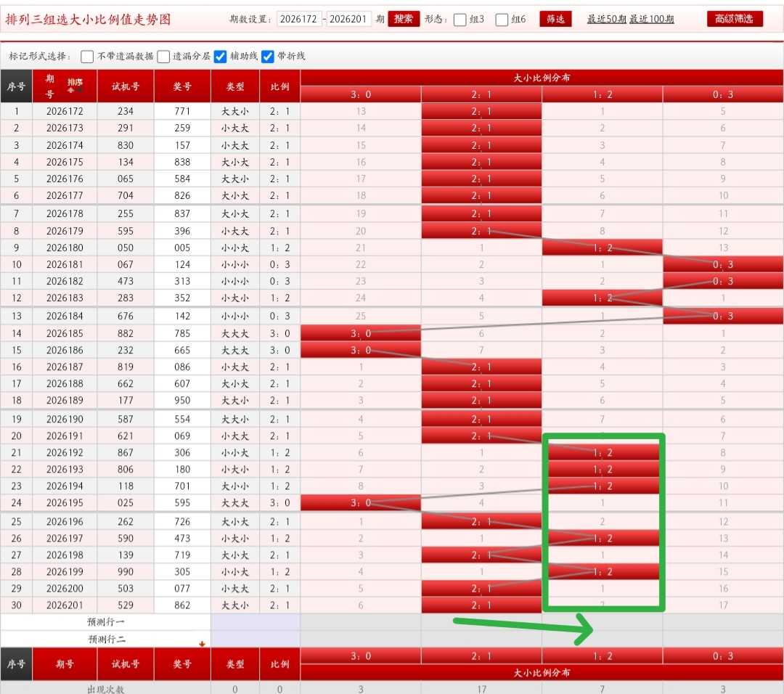Click the small red down arrow near 预测行二
This screenshot has height=694, width=784.
coord(202,643)
